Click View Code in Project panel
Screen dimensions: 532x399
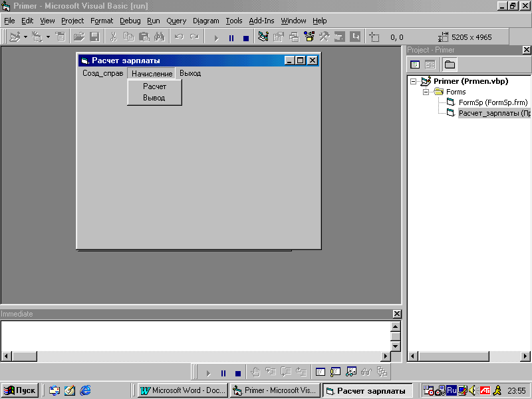(x=415, y=65)
